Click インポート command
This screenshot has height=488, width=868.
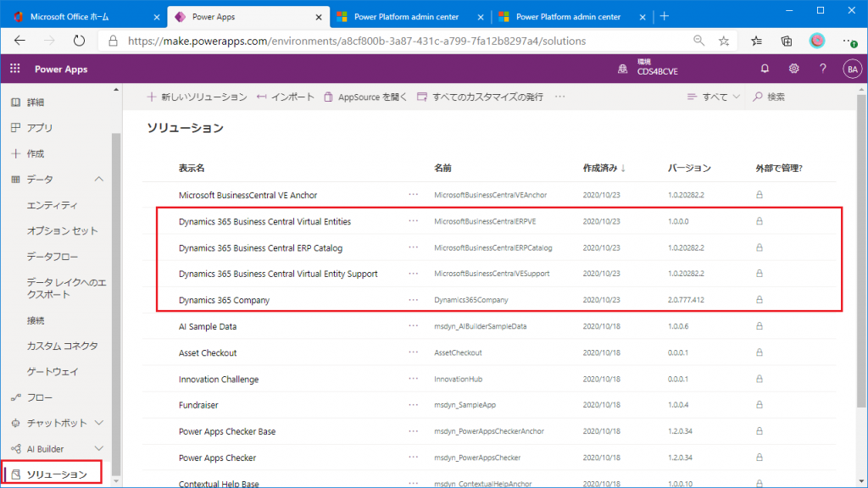286,97
